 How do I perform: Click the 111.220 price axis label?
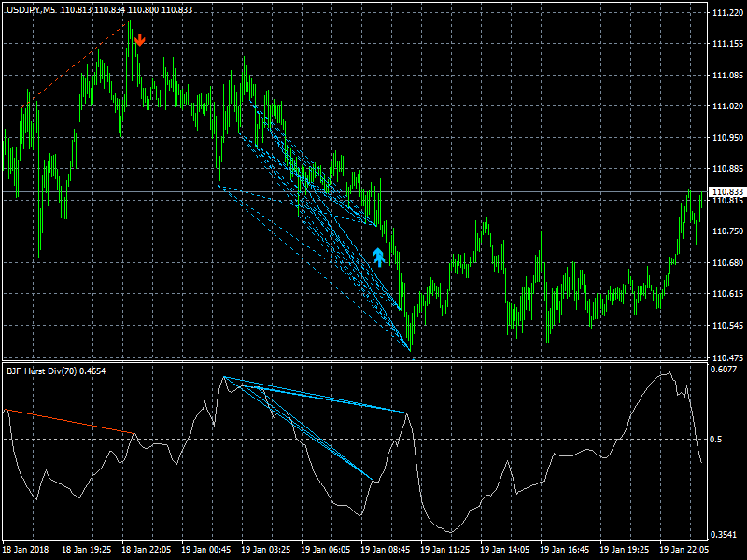(727, 13)
